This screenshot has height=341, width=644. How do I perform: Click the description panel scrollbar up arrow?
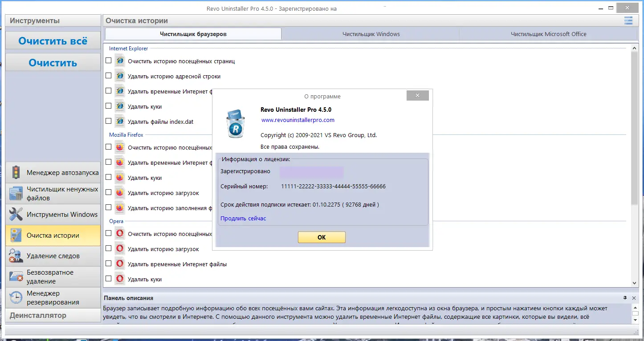point(635,308)
